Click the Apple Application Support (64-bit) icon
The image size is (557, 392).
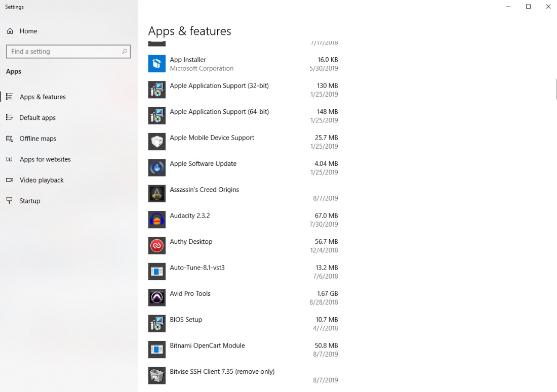[156, 116]
